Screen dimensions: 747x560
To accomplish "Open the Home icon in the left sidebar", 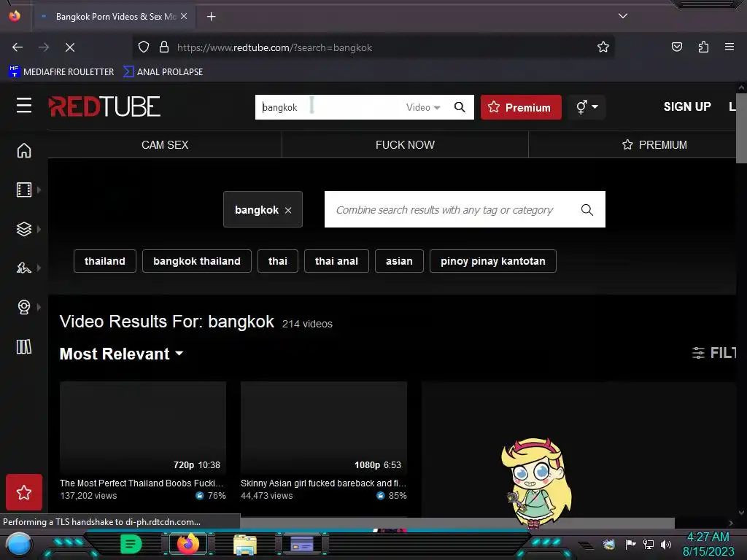I will pos(24,150).
